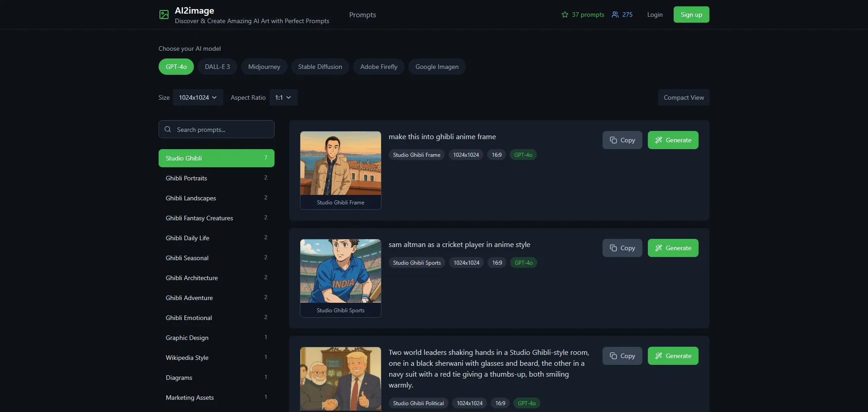Open the 1024x1024 Size dropdown

pos(198,97)
